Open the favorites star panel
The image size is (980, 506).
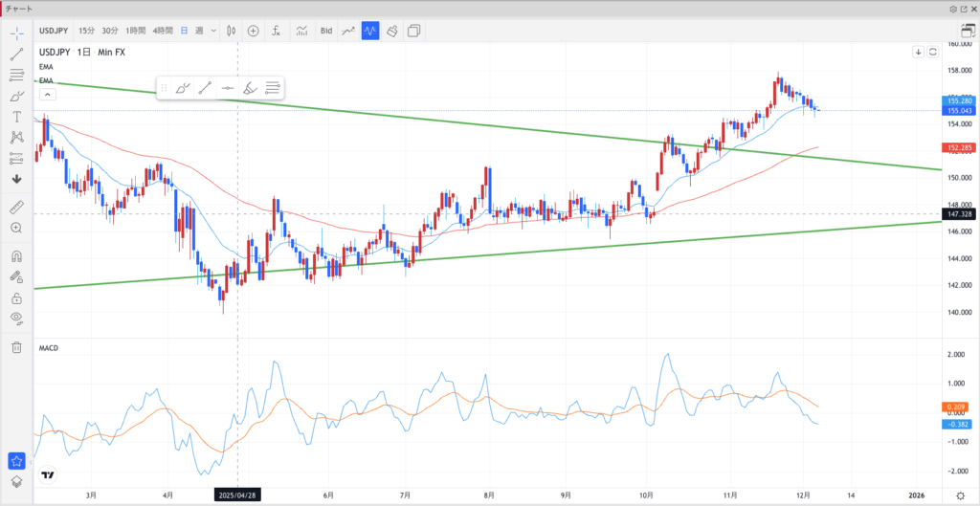pyautogui.click(x=17, y=462)
